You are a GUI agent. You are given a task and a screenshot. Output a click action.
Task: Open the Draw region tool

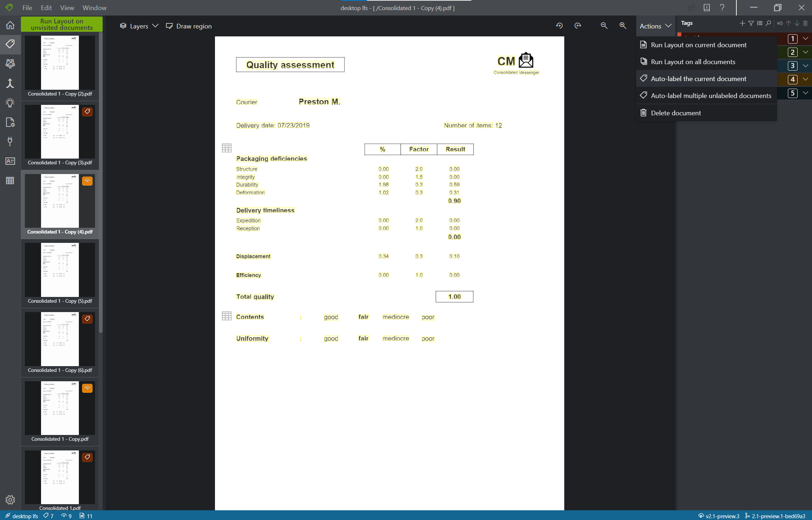(x=189, y=26)
